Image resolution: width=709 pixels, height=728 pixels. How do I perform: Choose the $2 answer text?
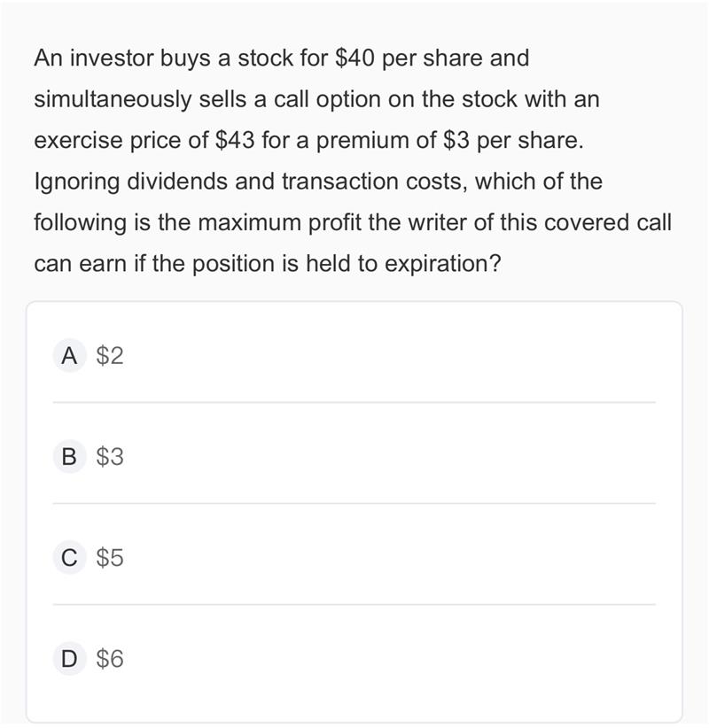110,356
